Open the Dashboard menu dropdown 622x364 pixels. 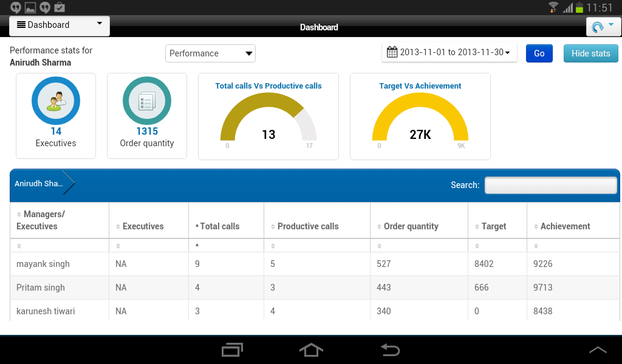coord(60,25)
